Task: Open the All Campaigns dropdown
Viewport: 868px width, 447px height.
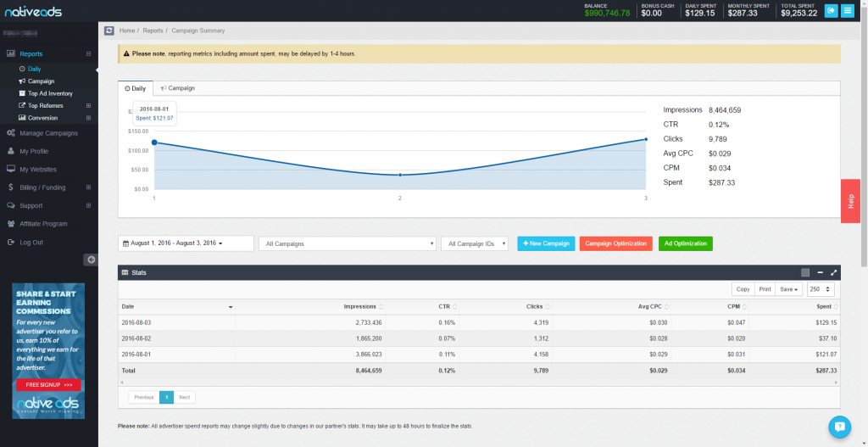Action: [x=348, y=243]
